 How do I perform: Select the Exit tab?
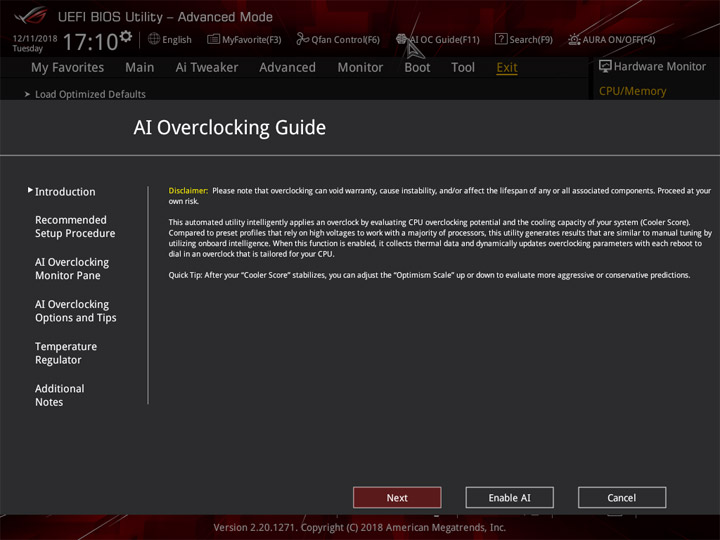pos(507,68)
